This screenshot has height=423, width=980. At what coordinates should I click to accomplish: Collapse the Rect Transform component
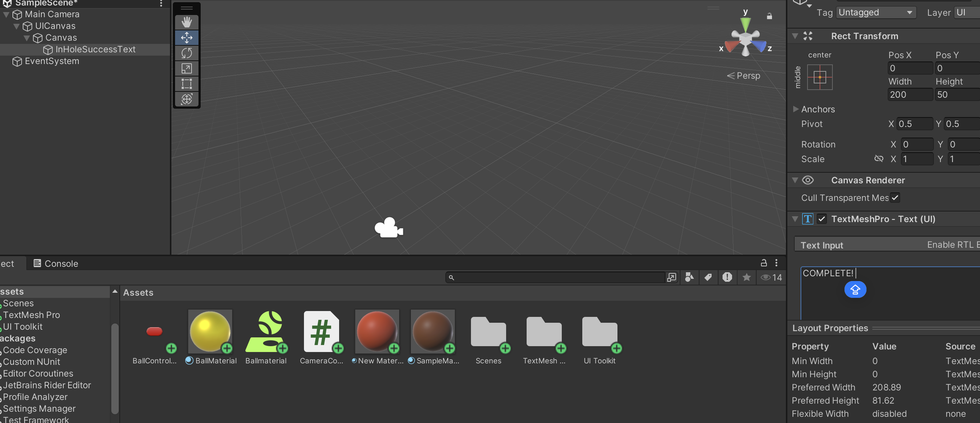point(795,36)
